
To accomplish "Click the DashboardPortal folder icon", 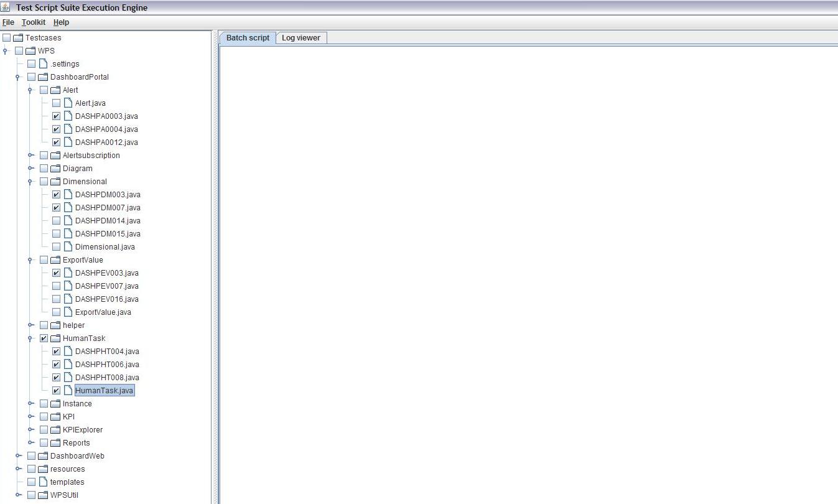I will pos(43,77).
